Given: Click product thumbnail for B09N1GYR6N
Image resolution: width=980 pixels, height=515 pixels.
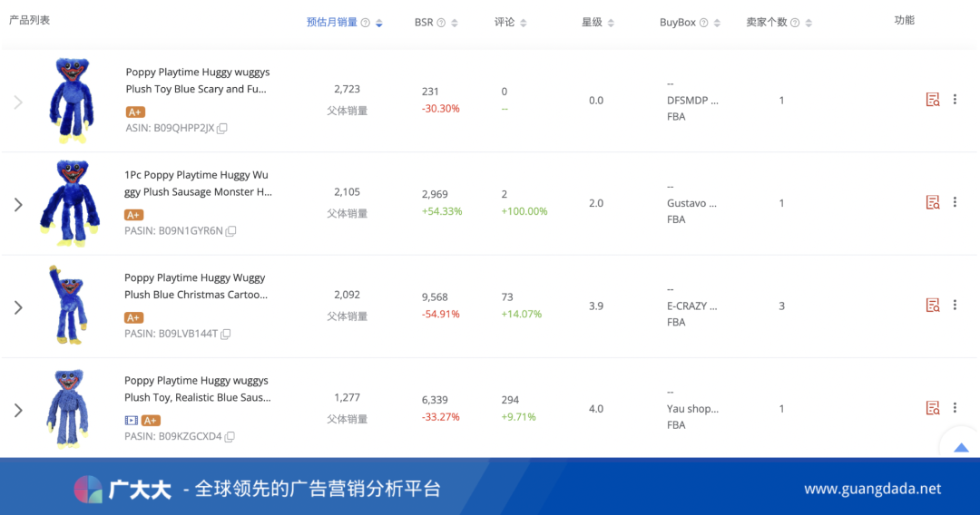Looking at the screenshot, I should coord(70,203).
